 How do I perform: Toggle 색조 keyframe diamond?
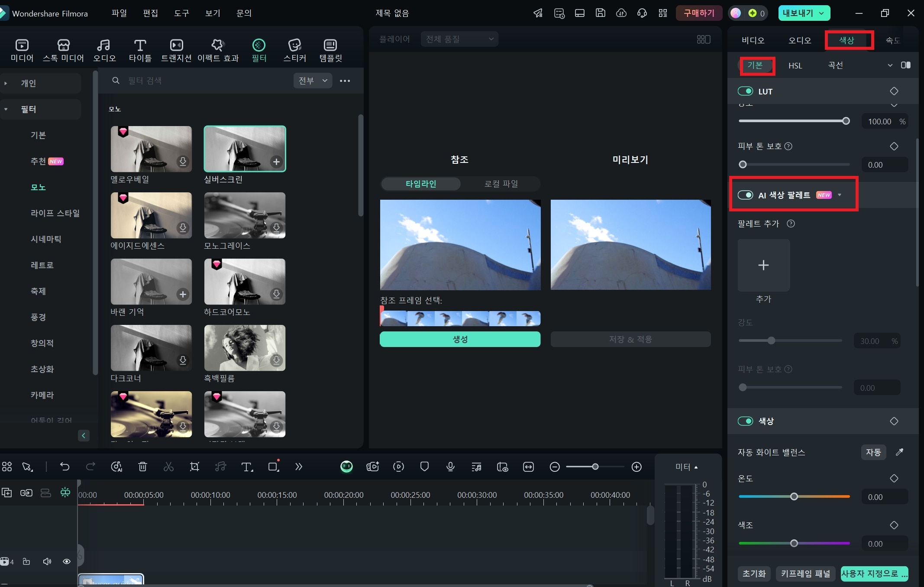click(894, 525)
